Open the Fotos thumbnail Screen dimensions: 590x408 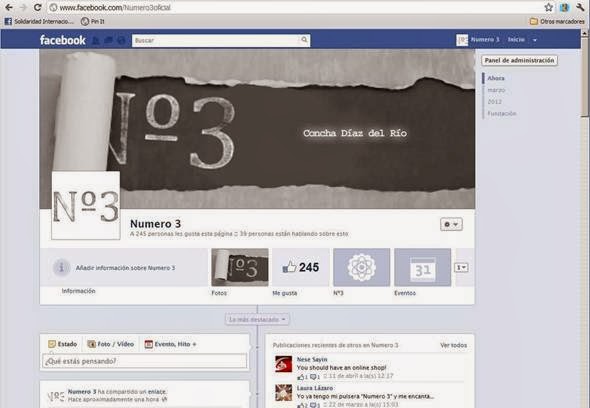[240, 267]
